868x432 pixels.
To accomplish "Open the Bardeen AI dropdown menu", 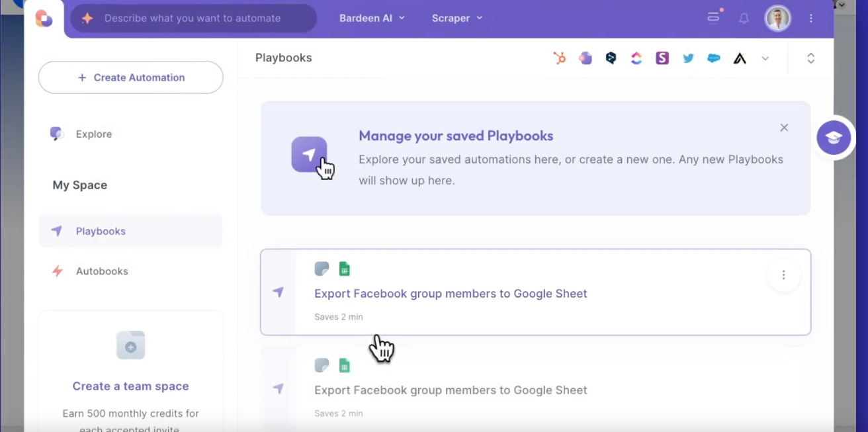I will [372, 18].
